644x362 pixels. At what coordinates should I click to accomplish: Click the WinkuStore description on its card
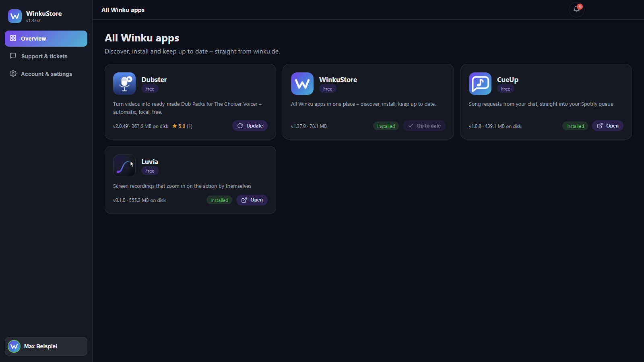click(363, 104)
